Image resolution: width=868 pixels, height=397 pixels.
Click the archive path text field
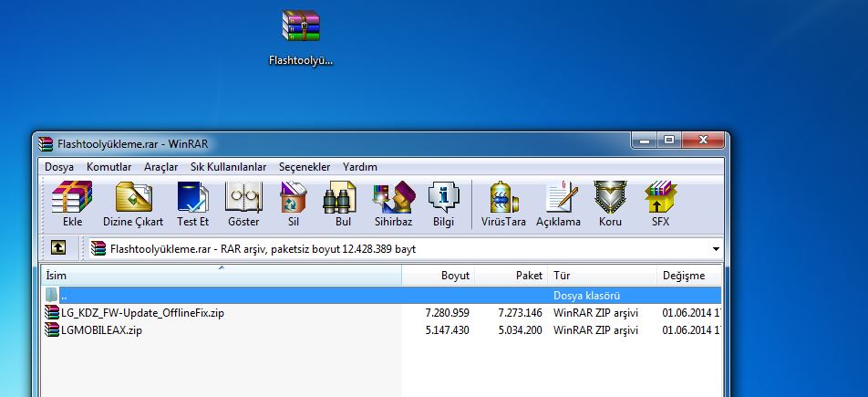click(407, 249)
